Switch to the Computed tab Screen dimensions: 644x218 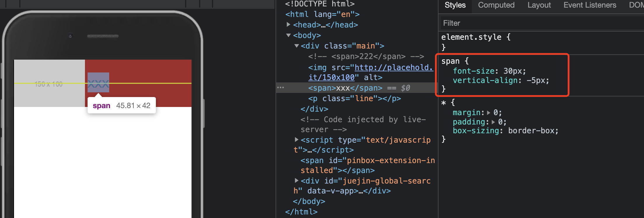click(x=496, y=5)
